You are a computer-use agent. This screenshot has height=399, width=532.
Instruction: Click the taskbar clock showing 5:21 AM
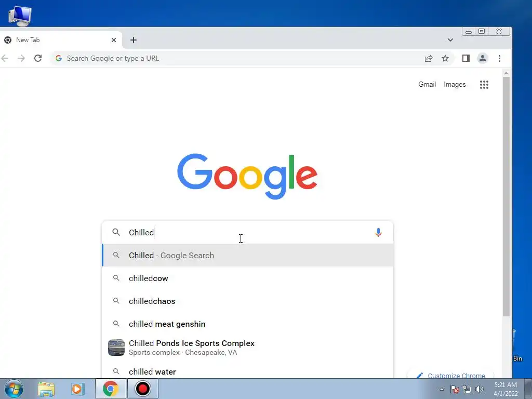[506, 389]
